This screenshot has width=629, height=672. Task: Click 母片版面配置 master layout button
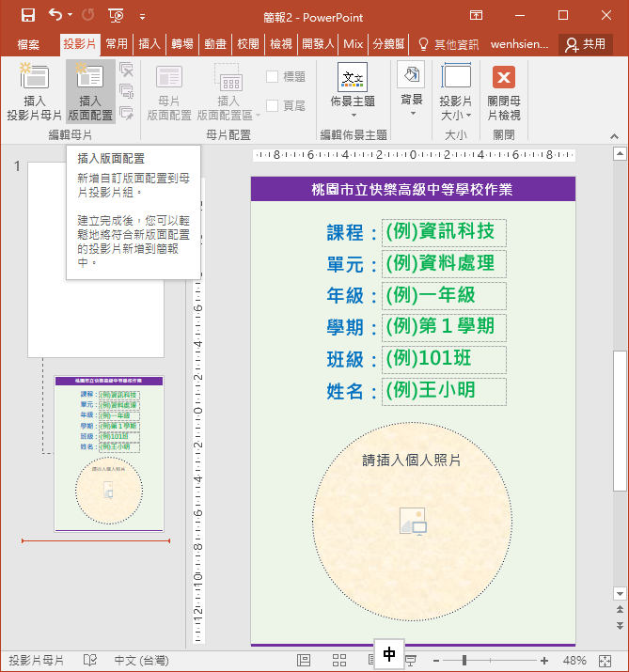pos(169,93)
